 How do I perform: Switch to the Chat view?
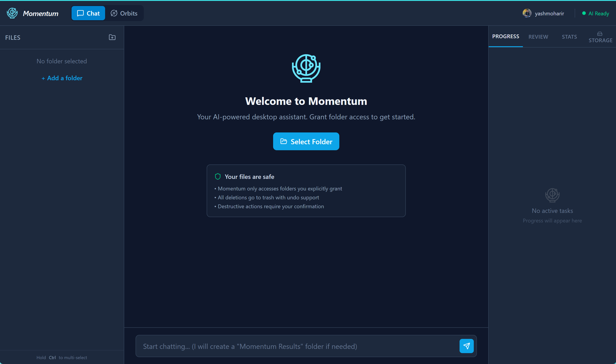pos(88,13)
